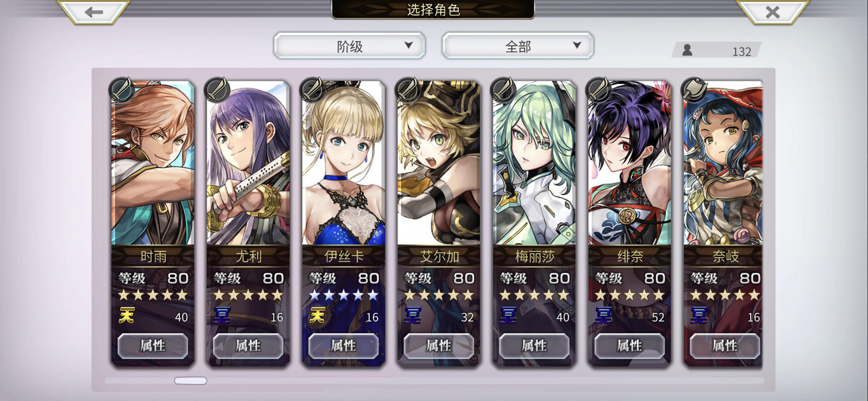The width and height of the screenshot is (868, 401).
Task: View 属性 of 艾尔加
Action: tap(439, 346)
